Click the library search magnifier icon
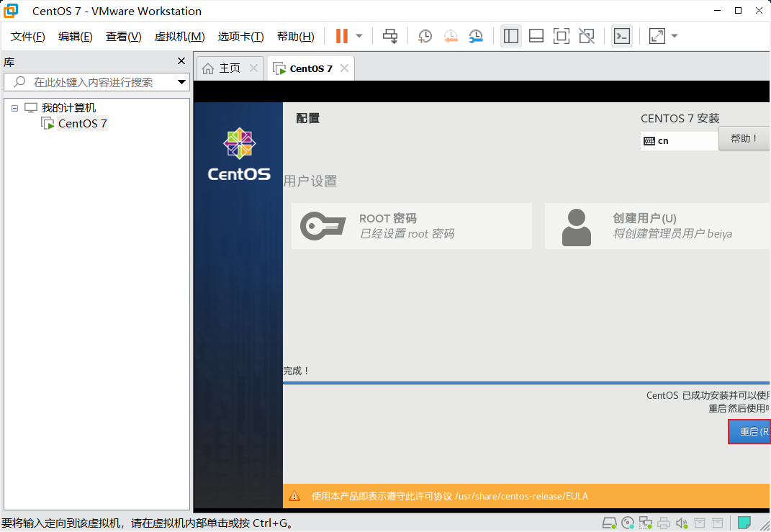 coord(19,81)
